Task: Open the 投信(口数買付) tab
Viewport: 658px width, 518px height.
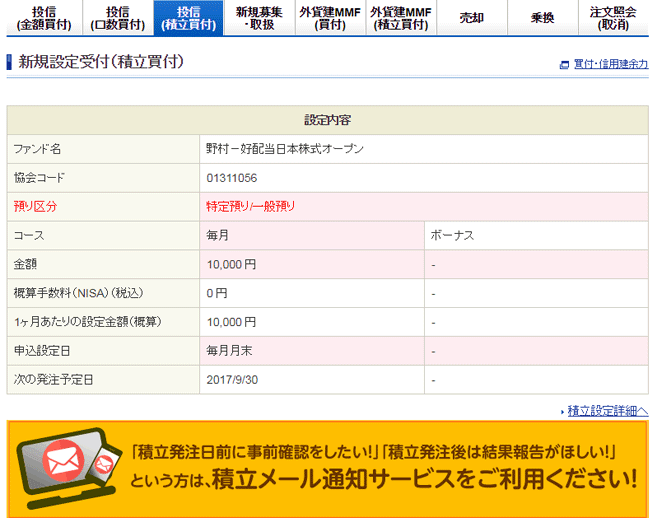Action: click(x=118, y=18)
